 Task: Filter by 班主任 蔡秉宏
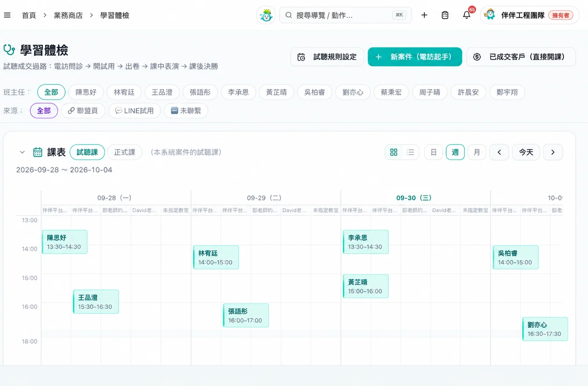[391, 92]
